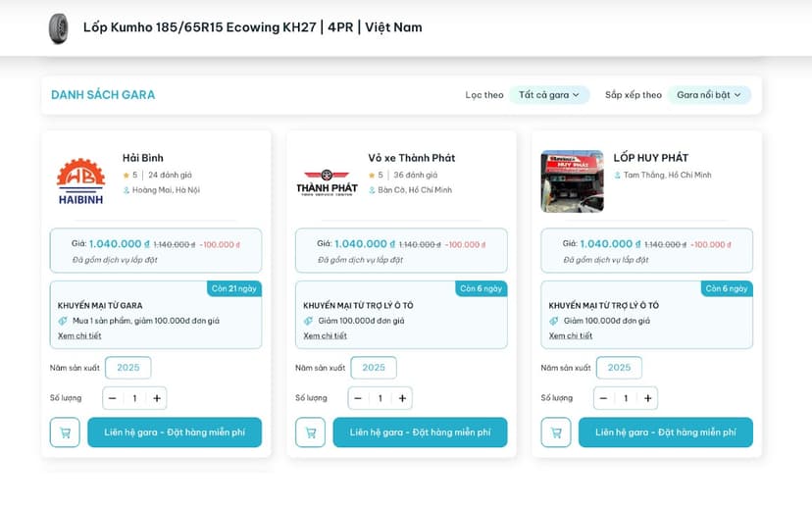Screen dimensions: 812x510
Task: Open 'Xem chi tiết' in Thành Phát promotion
Action: 326,335
